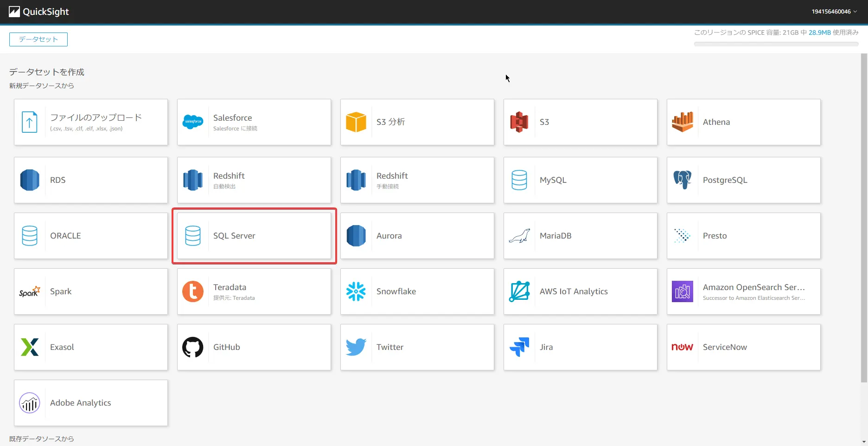The image size is (868, 446).
Task: Click the red S3 bucket icon
Action: (519, 122)
